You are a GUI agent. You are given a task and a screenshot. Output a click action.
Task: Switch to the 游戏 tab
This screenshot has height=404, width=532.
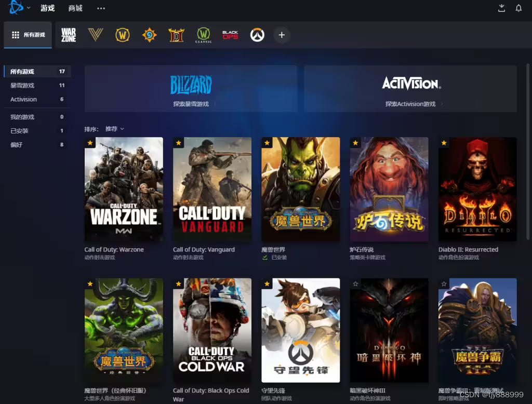(x=47, y=8)
